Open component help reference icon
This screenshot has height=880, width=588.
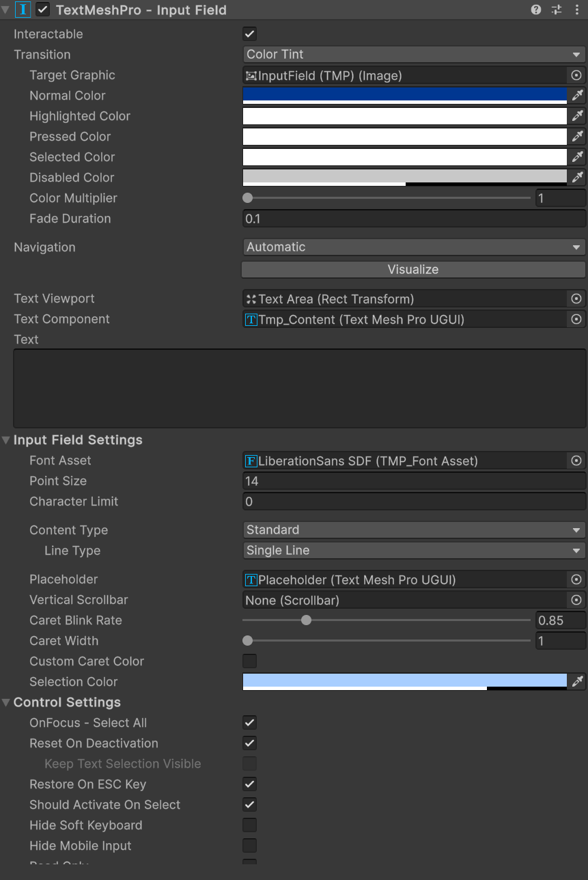click(x=536, y=10)
